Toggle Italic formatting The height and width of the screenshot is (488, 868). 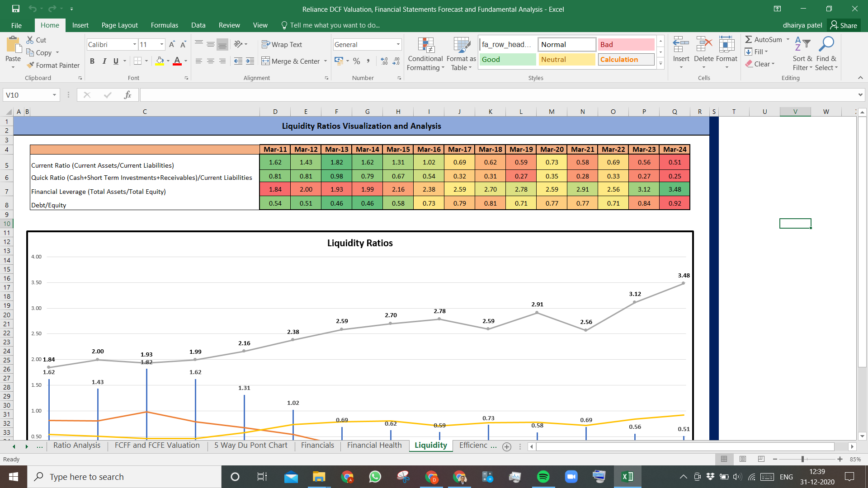click(104, 61)
